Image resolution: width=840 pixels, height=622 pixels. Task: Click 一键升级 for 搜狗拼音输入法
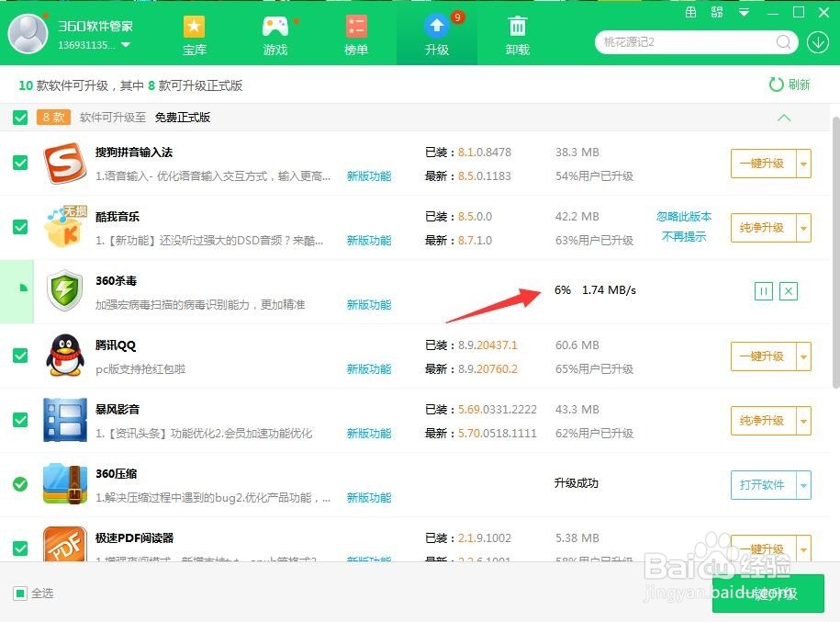click(x=764, y=164)
